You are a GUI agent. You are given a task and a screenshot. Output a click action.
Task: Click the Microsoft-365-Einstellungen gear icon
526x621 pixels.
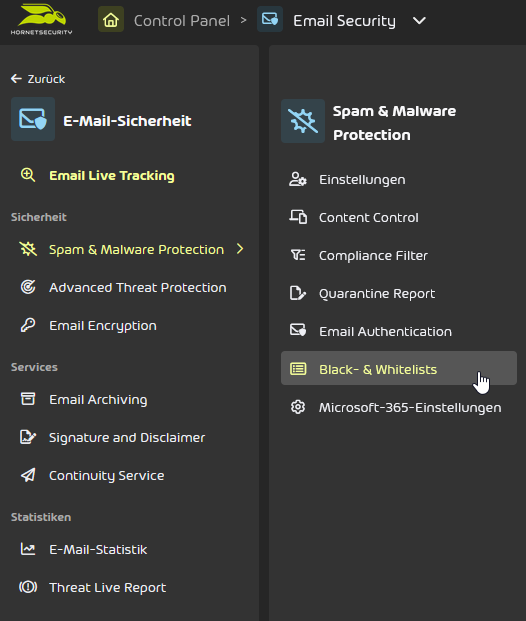coord(298,407)
